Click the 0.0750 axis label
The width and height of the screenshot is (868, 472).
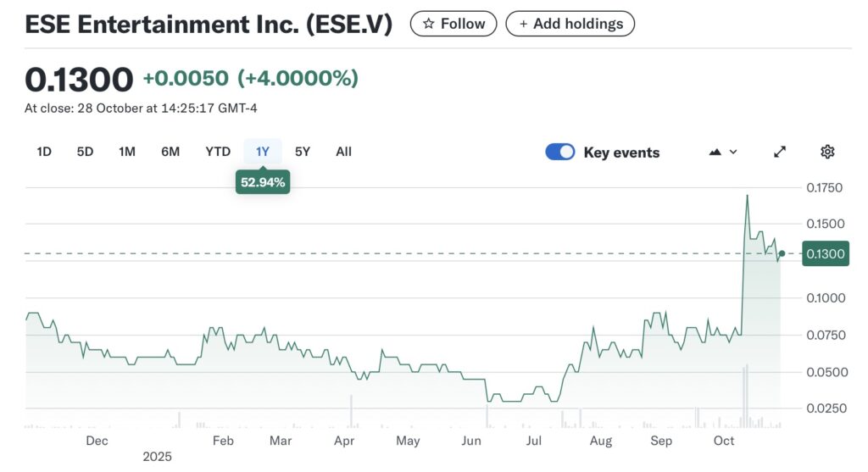tap(826, 335)
